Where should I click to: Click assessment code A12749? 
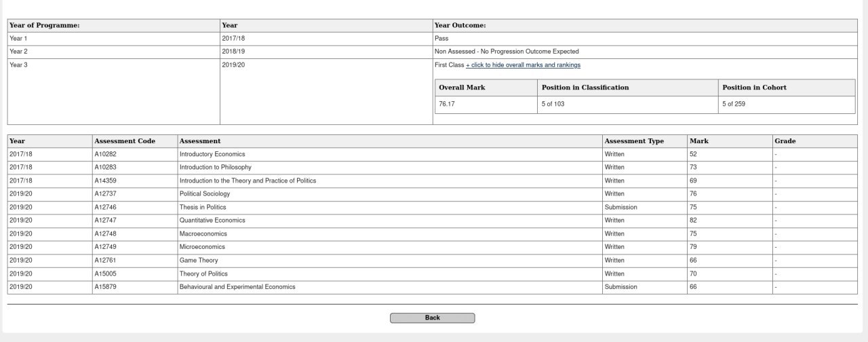pyautogui.click(x=105, y=247)
